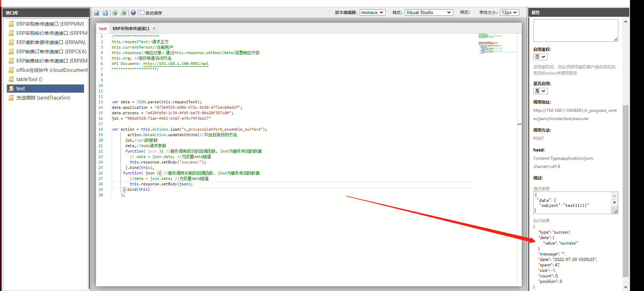Click the script icon beside 发送跟踪

point(11,98)
